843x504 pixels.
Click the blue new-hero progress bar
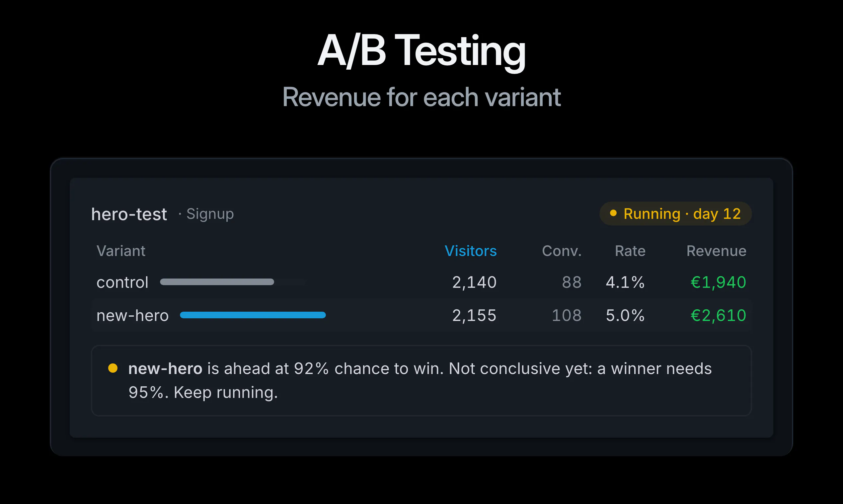[253, 315]
